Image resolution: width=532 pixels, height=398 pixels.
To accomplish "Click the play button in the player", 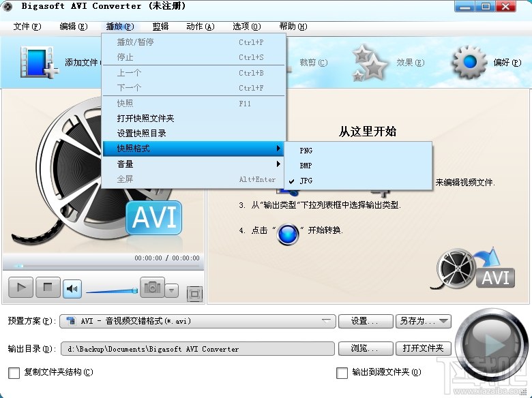I will 20,288.
